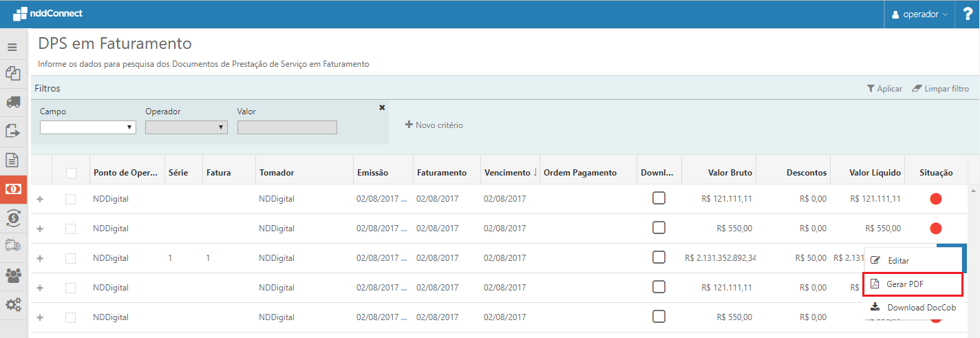The image size is (980, 338).
Task: Choose Gerar PDF from context menu
Action: (x=912, y=284)
